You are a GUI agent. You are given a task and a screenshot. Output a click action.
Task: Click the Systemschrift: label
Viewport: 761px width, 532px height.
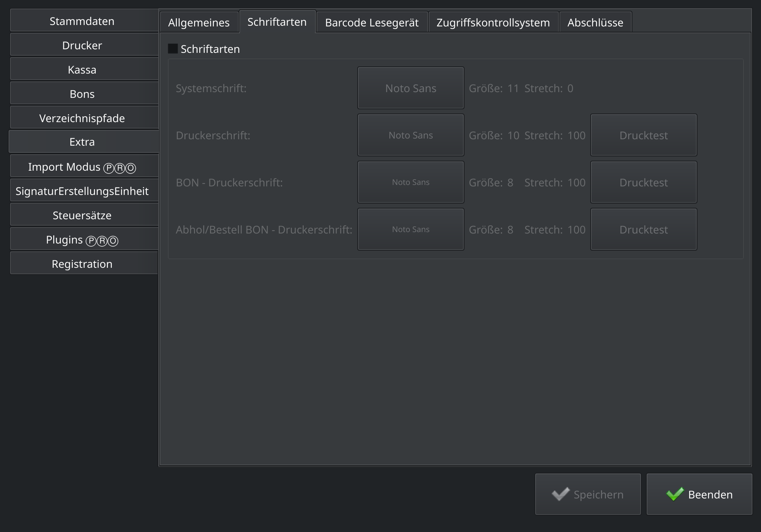click(x=211, y=88)
